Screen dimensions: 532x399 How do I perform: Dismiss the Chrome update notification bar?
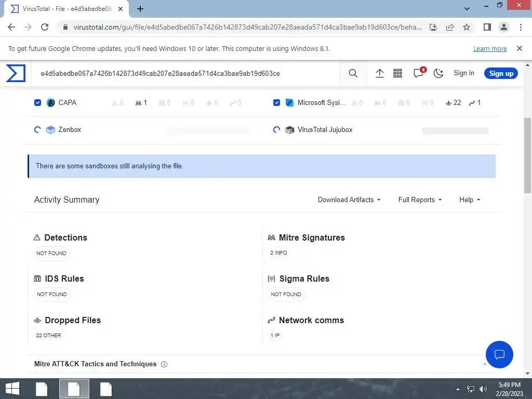519,48
